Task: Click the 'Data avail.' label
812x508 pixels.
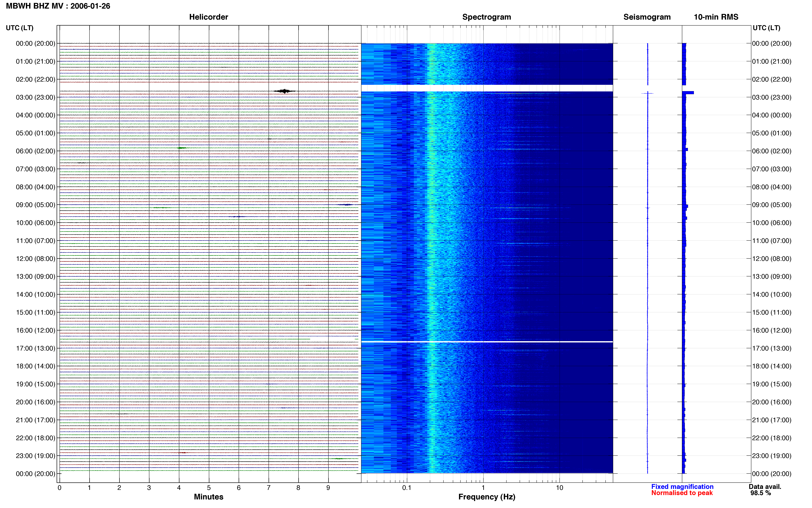Action: click(765, 486)
